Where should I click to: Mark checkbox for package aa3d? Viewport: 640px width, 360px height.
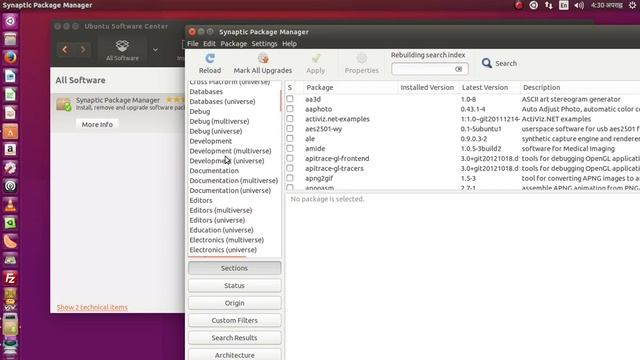(x=290, y=99)
